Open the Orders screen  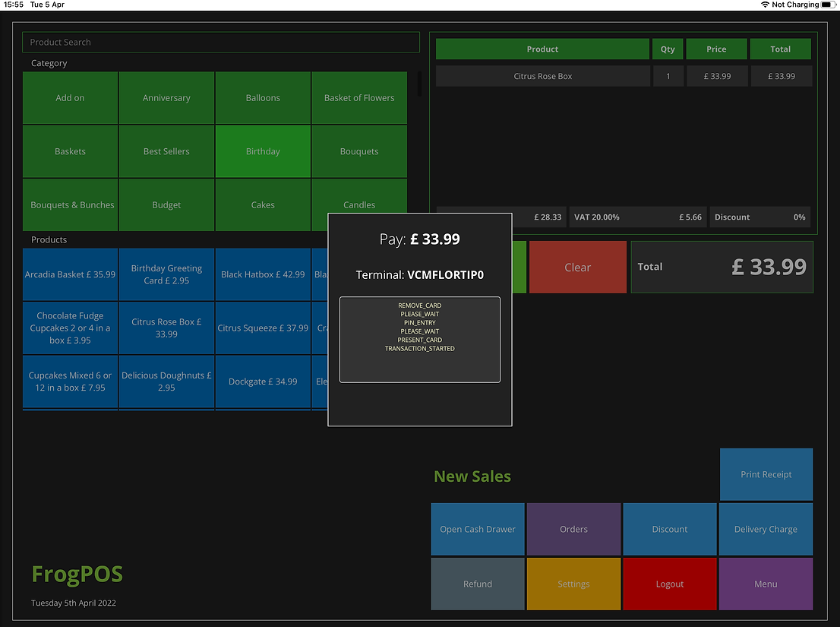[573, 529]
